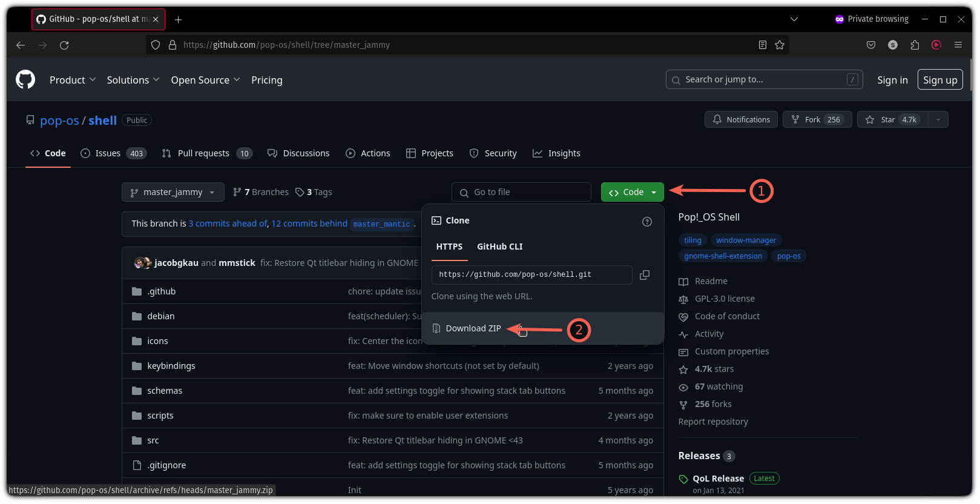The height and width of the screenshot is (504, 980).
Task: Open the Insights tab
Action: coord(556,153)
